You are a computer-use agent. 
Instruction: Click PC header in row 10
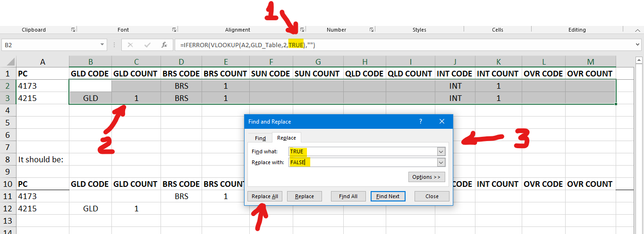click(x=42, y=184)
